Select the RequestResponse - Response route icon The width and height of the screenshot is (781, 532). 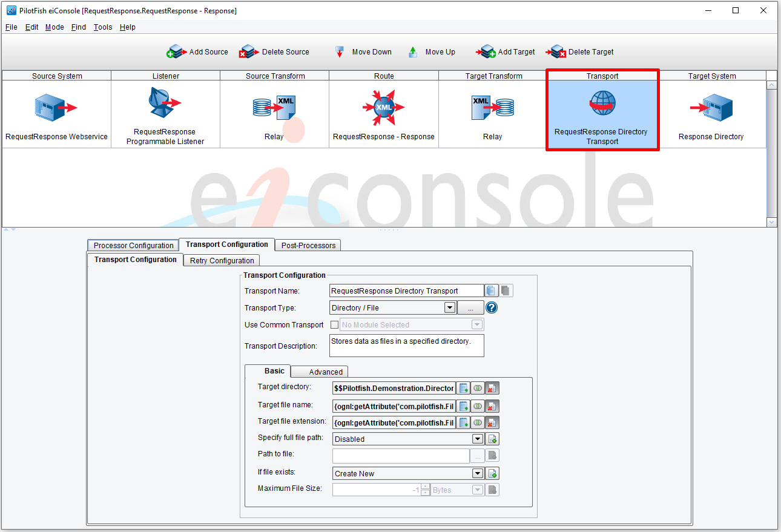click(x=384, y=108)
